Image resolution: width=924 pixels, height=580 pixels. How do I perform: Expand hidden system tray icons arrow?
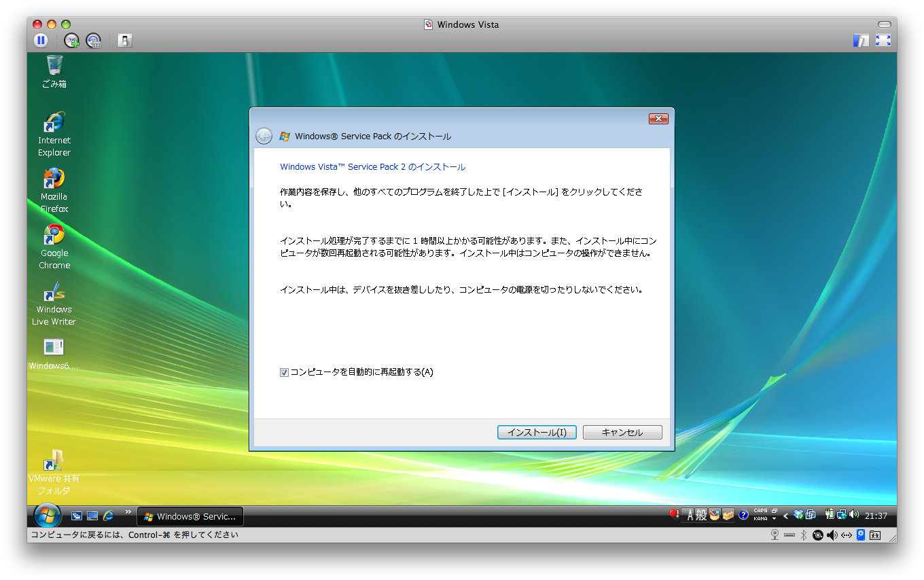[x=786, y=516]
